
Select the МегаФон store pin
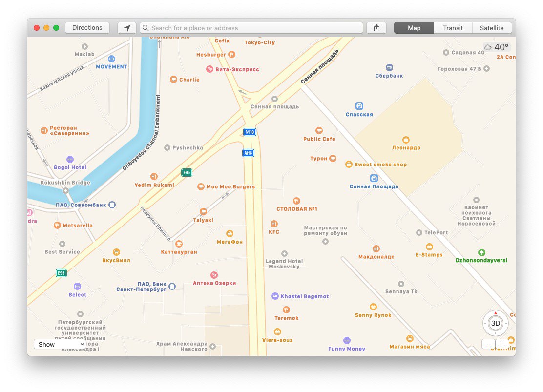(x=230, y=233)
